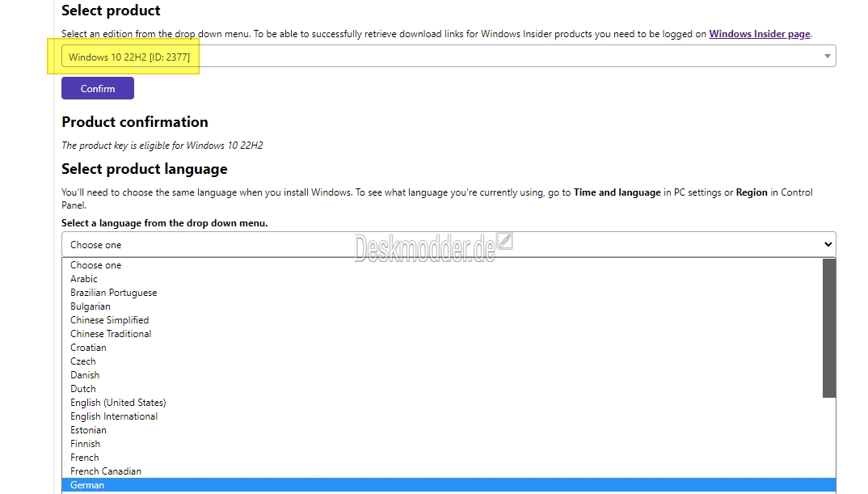Select Croatian from the list

click(x=442, y=348)
